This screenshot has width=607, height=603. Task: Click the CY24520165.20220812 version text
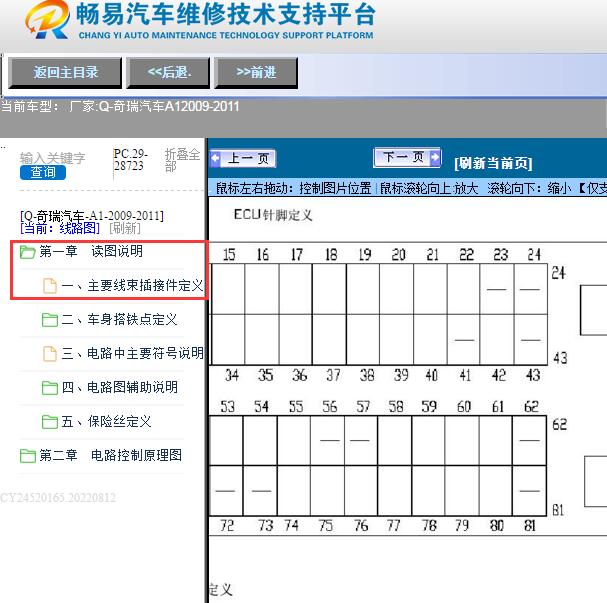click(58, 497)
